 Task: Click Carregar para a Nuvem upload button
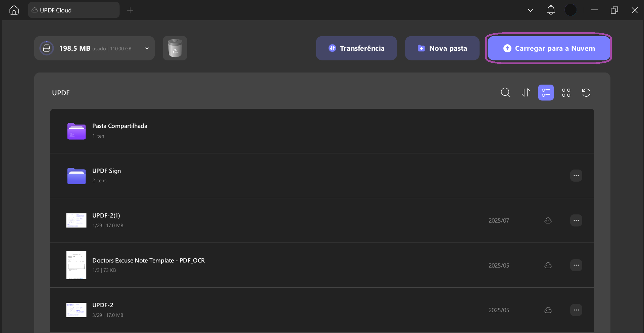549,48
